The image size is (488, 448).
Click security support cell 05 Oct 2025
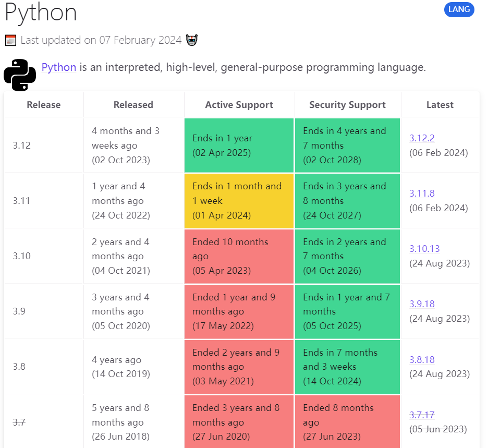tap(347, 311)
